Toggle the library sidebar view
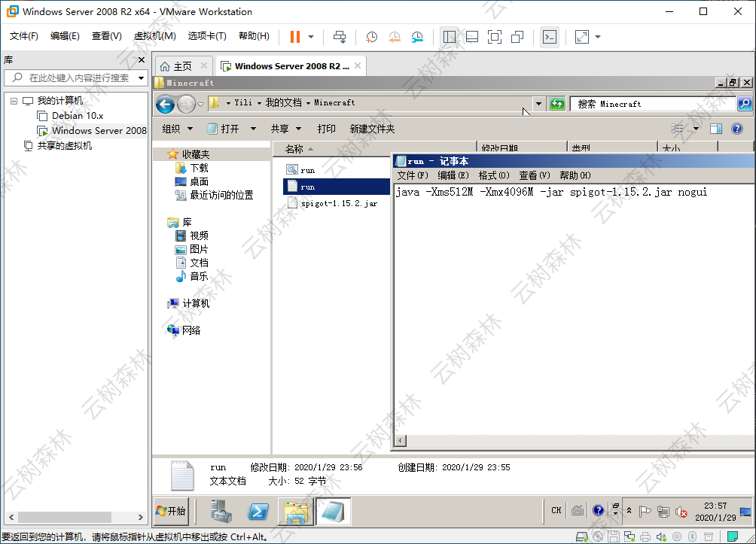 click(x=450, y=37)
